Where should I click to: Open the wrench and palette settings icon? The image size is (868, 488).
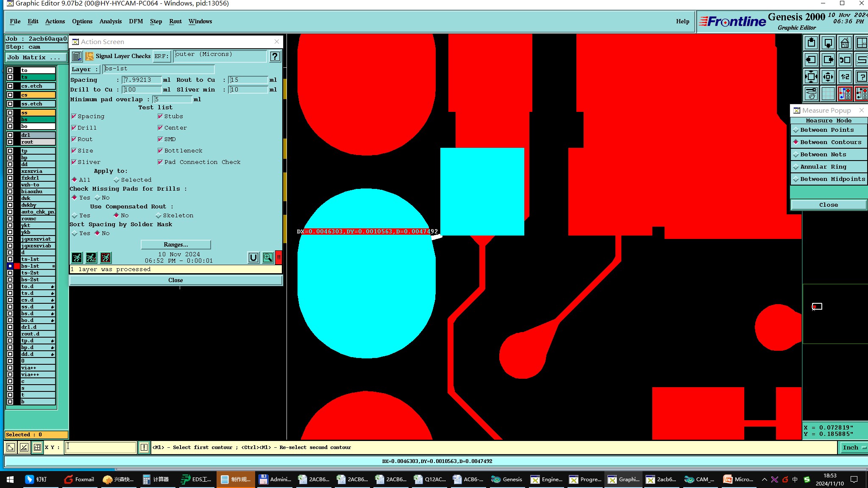coord(811,93)
